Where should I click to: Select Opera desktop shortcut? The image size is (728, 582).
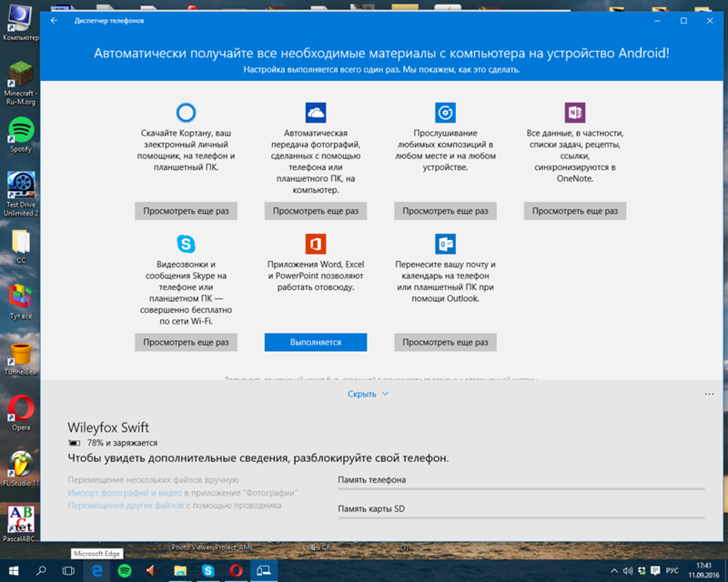pyautogui.click(x=21, y=413)
